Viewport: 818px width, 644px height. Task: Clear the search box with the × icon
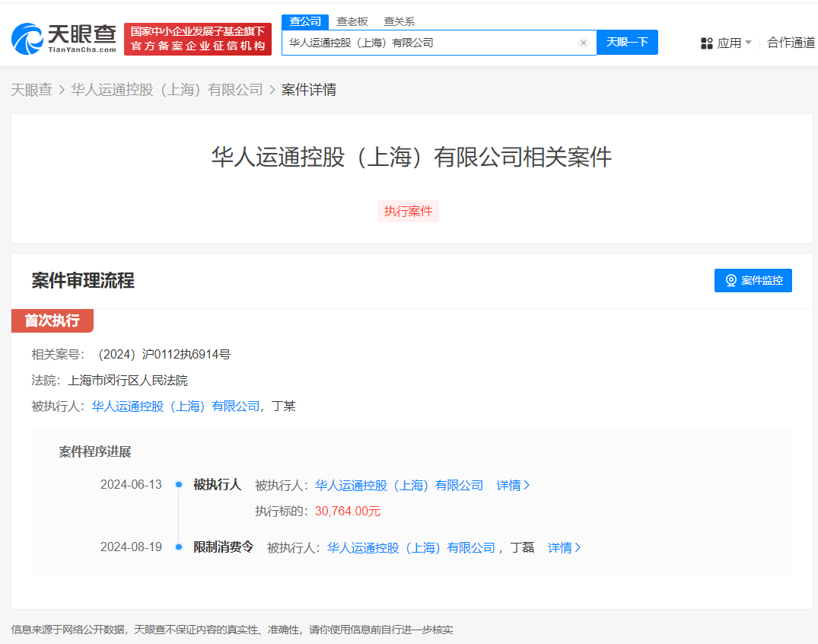click(584, 42)
